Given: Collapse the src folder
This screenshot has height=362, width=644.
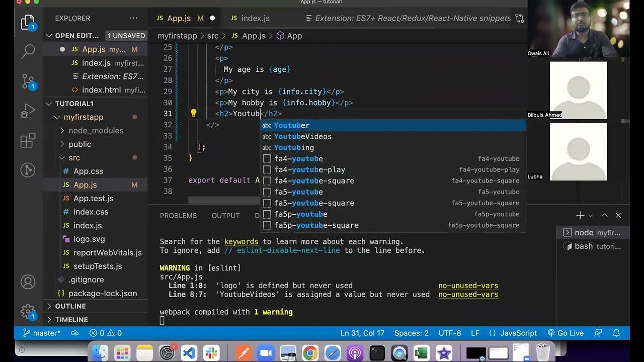Looking at the screenshot, I should pos(62,158).
